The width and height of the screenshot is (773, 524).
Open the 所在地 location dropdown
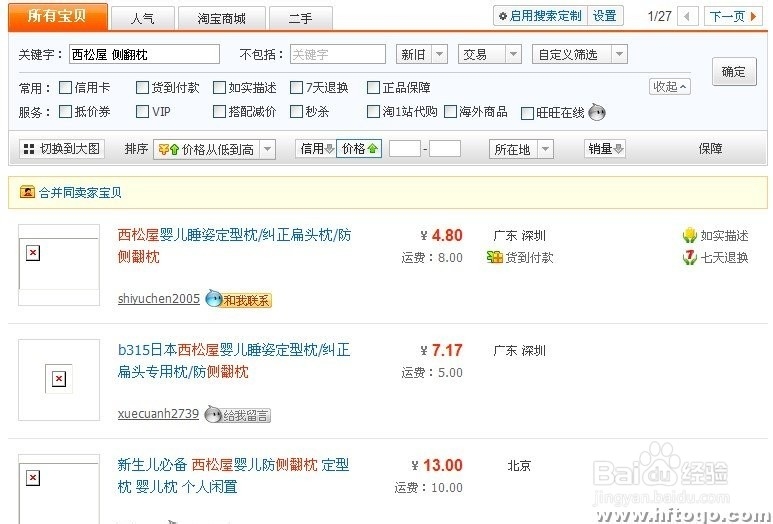521,149
